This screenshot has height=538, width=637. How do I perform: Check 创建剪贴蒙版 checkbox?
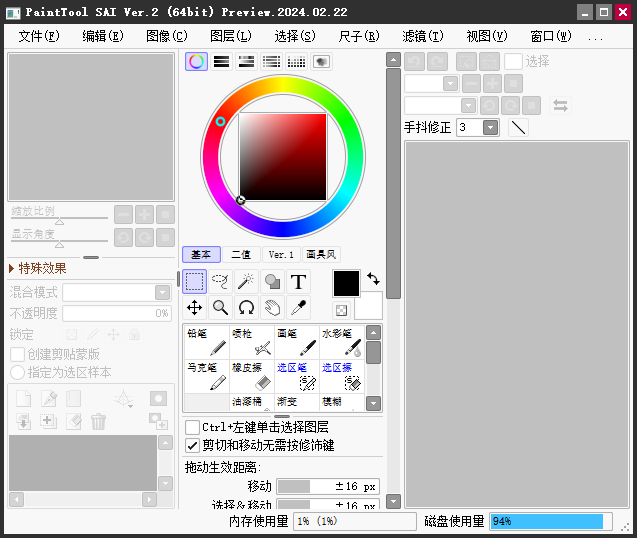(17, 354)
